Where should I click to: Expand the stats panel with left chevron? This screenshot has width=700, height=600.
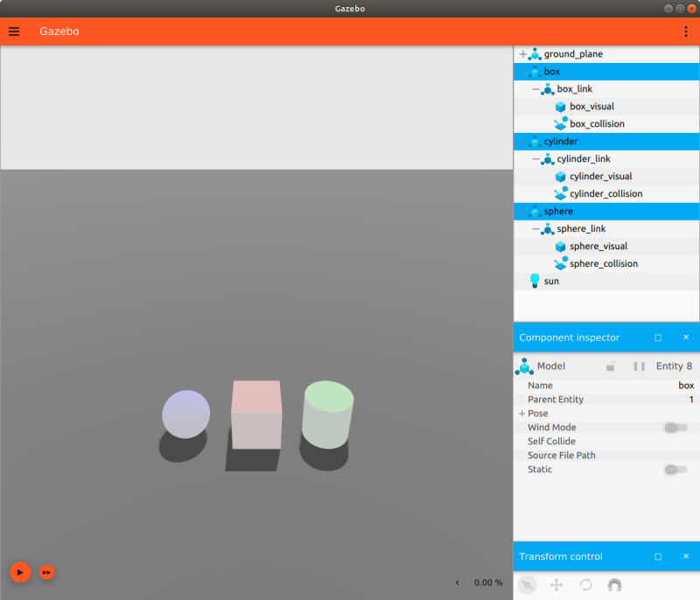click(457, 583)
